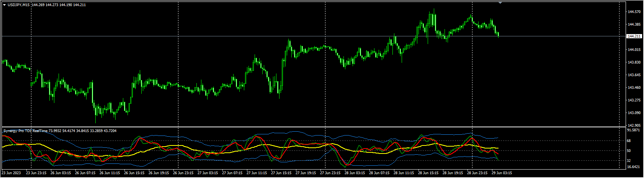Click the USDJPY,M15 symbol title text
644x178 pixels.
[19, 5]
